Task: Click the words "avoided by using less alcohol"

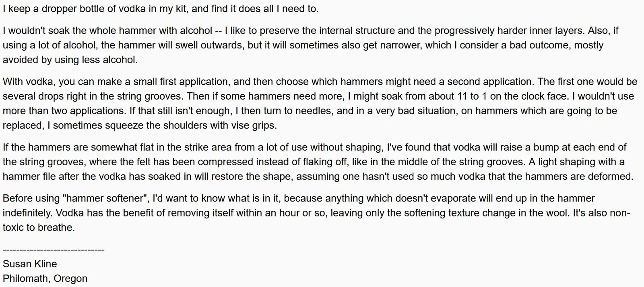Action: click(x=70, y=60)
